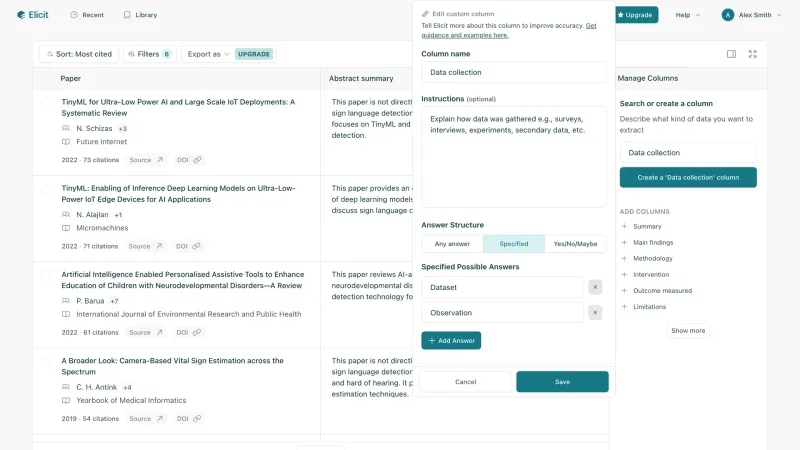800x450 pixels.
Task: Click the Abstract summary column header
Action: pyautogui.click(x=361, y=79)
